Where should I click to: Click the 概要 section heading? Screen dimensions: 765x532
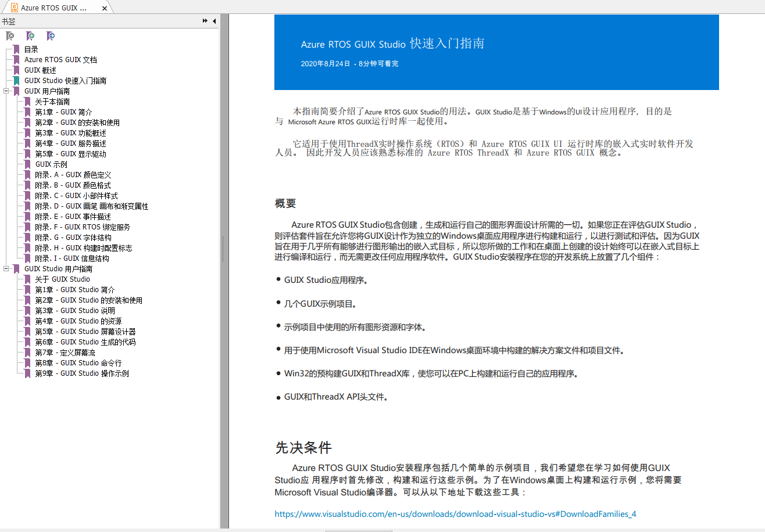click(285, 203)
